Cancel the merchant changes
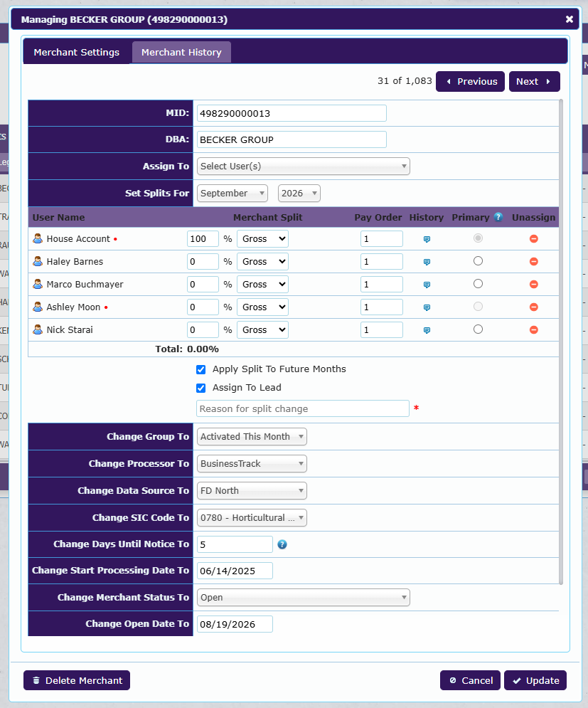The image size is (588, 708). (470, 680)
